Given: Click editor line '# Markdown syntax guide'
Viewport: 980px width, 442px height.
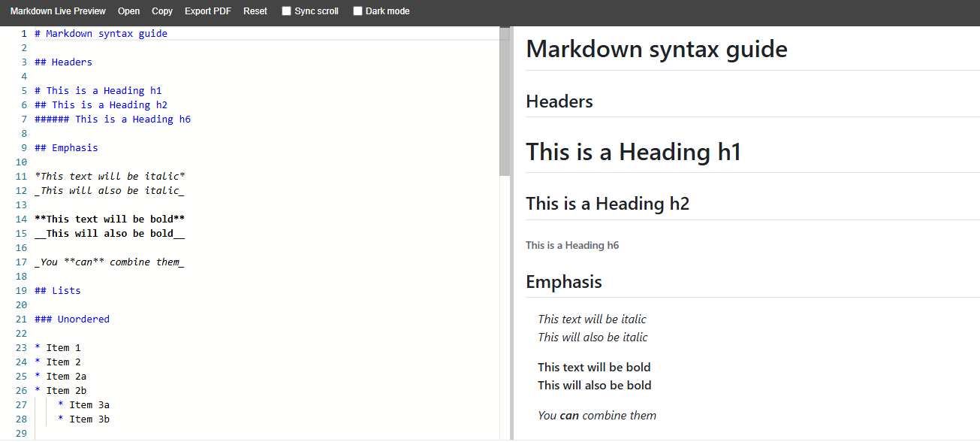Looking at the screenshot, I should click(101, 34).
